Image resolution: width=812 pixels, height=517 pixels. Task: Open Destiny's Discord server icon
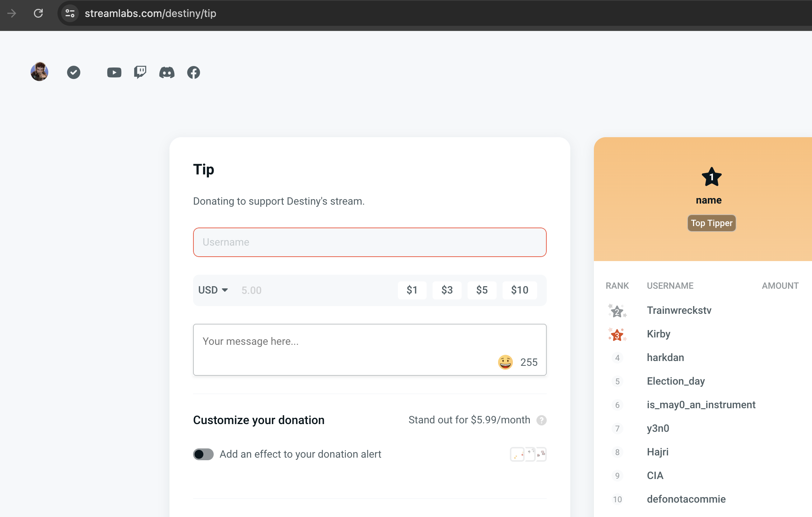tap(167, 72)
